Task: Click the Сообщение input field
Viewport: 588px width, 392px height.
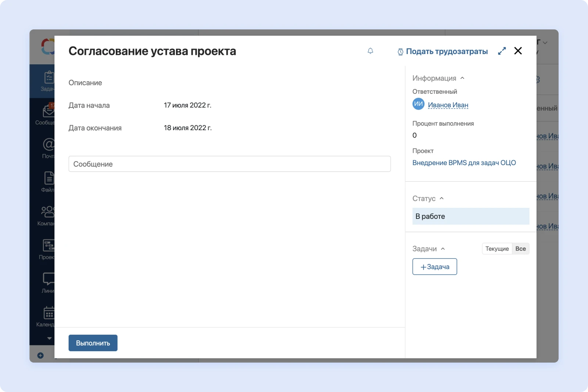Action: coord(229,164)
